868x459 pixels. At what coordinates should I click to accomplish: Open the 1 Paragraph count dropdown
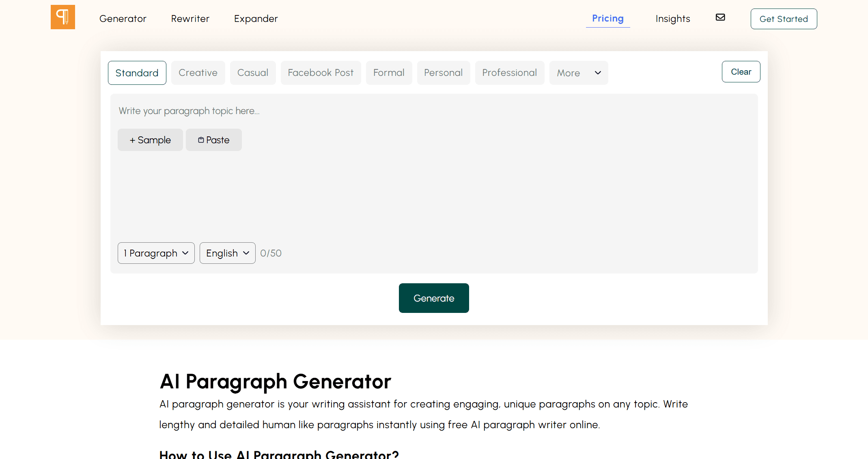(x=156, y=253)
